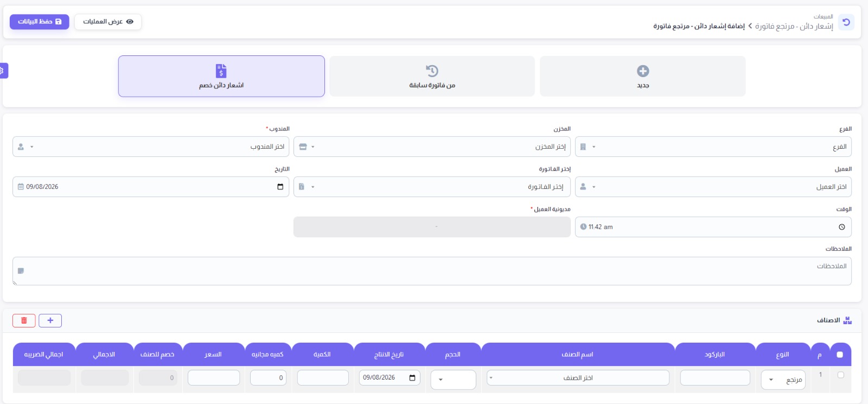This screenshot has height=404, width=868.
Task: Open the اختر المندوب dropdown
Action: coord(151,147)
